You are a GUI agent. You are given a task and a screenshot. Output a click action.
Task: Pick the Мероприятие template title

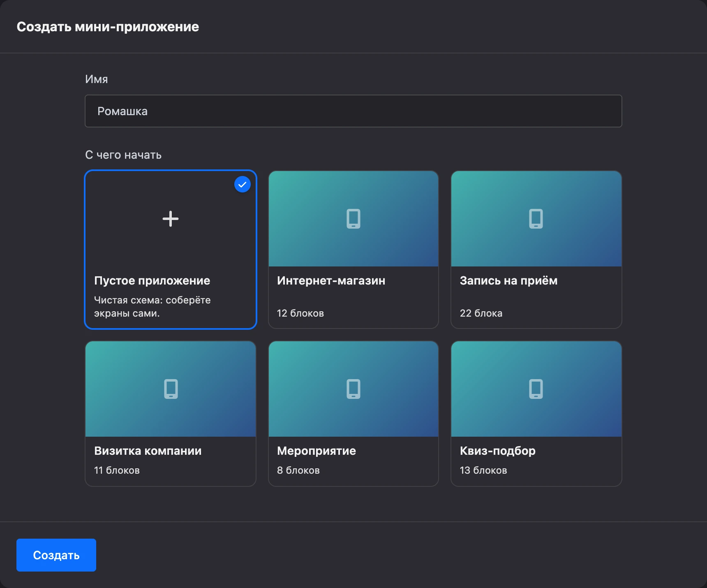tap(317, 451)
